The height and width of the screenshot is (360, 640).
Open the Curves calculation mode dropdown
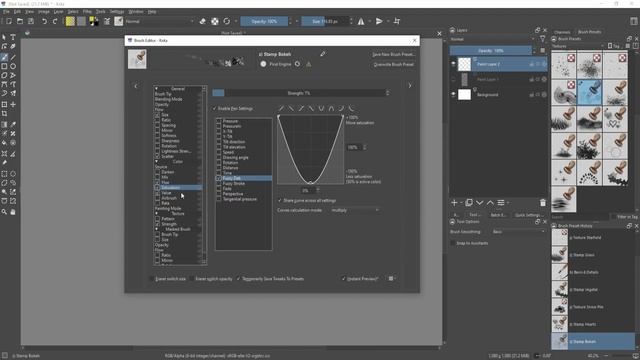click(x=355, y=210)
